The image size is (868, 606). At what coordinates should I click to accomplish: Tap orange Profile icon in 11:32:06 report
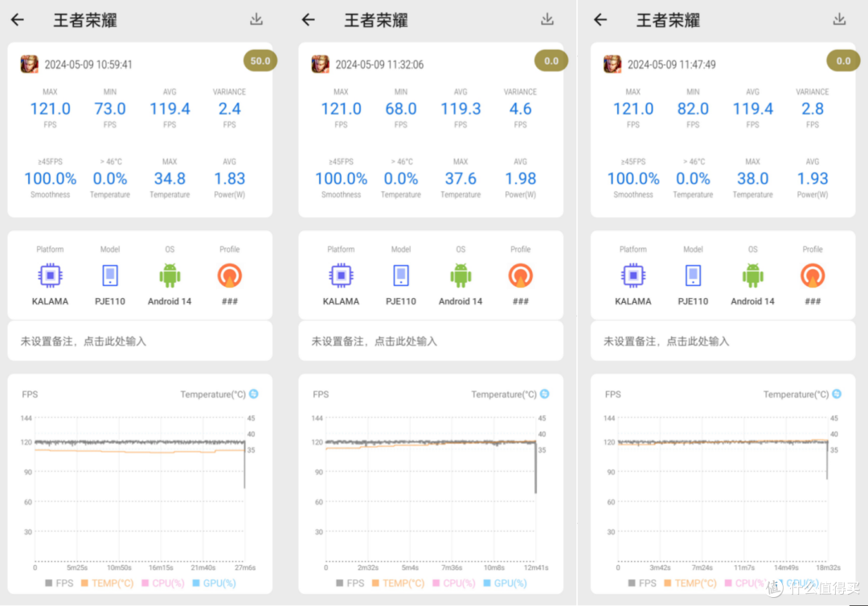tap(520, 275)
